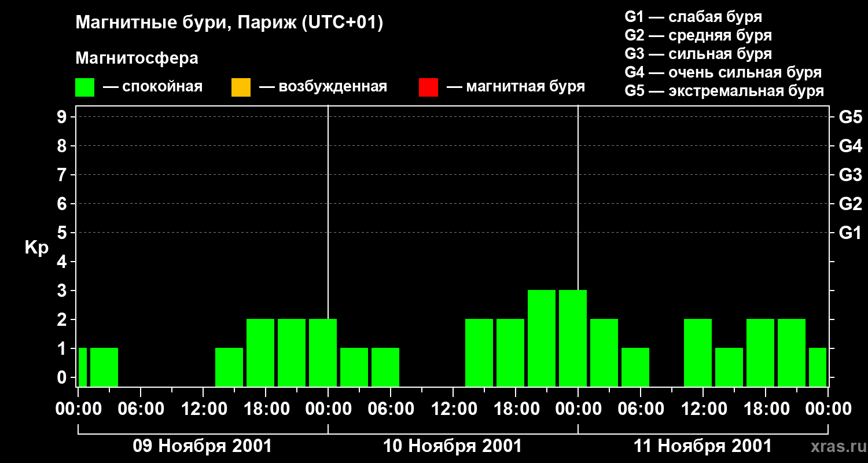Click the right-axis 'G4' storm level label

coord(851,146)
